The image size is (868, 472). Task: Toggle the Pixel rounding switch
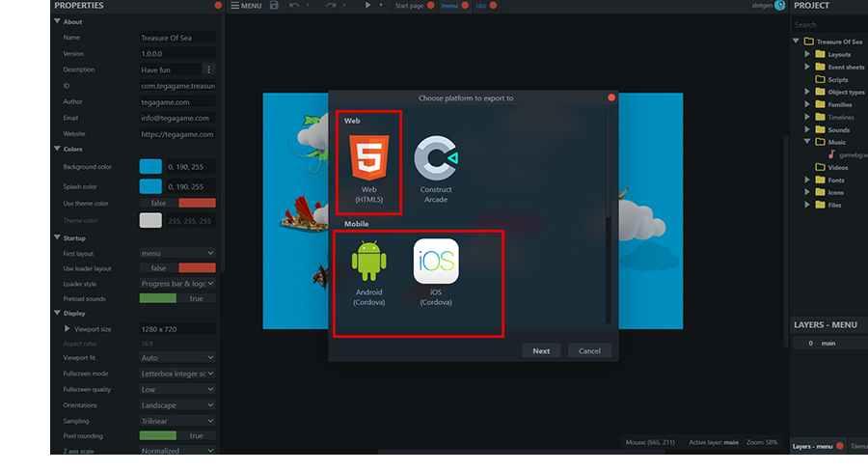coord(177,436)
